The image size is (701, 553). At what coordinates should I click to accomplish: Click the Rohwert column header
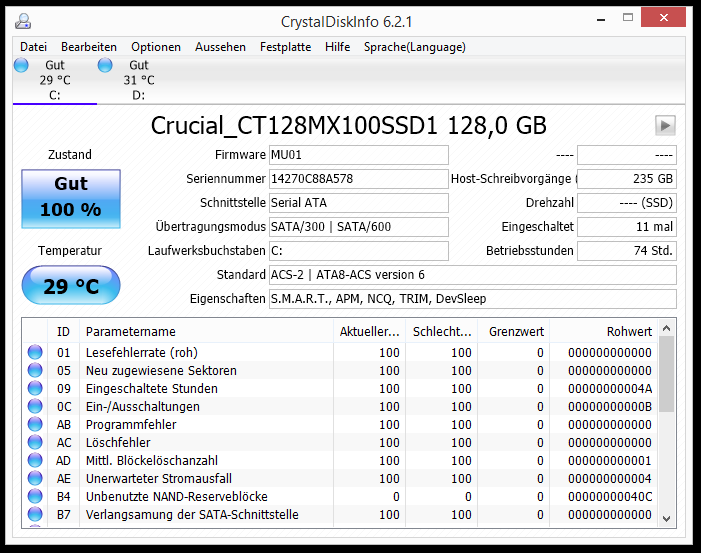tap(604, 331)
